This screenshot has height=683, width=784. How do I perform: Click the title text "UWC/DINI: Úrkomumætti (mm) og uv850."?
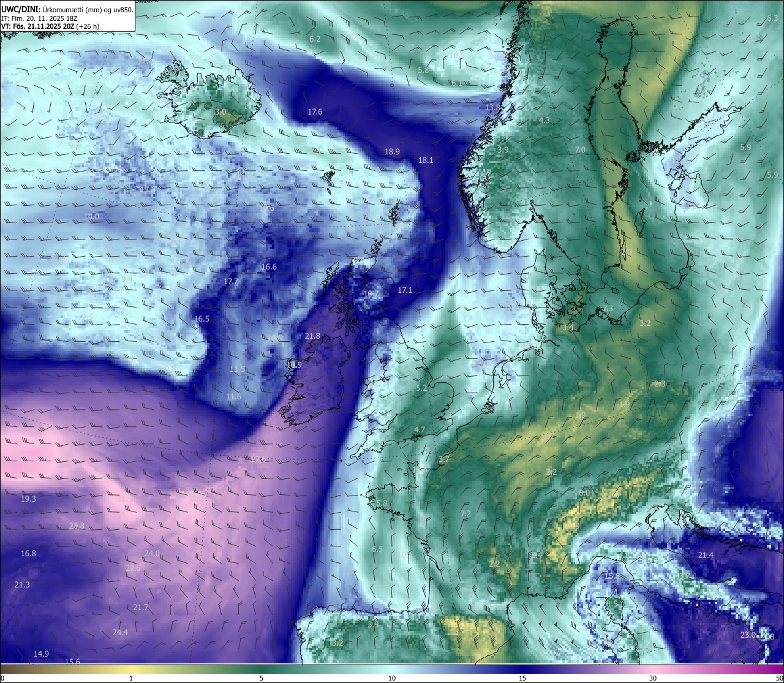click(x=67, y=9)
